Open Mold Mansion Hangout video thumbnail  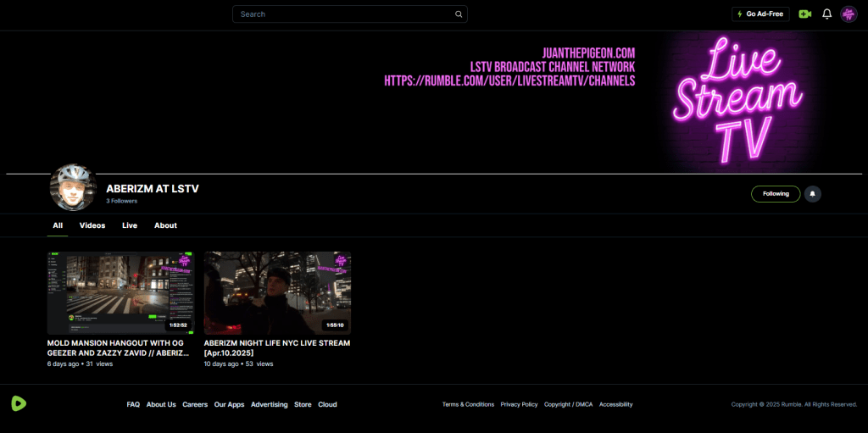120,292
